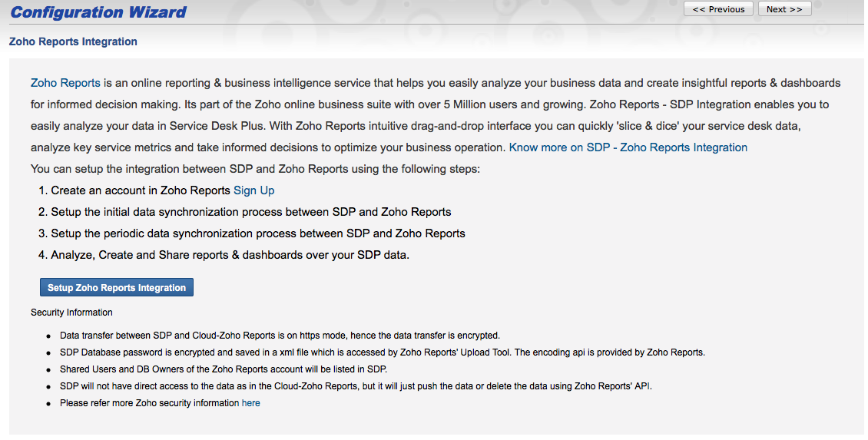Follow the Sign Up link
Viewport: 868px width, 440px height.
pyautogui.click(x=253, y=190)
